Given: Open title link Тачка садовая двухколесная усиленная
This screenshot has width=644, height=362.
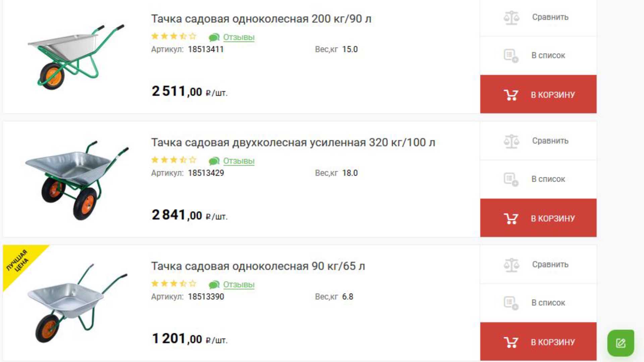Looking at the screenshot, I should [x=293, y=142].
